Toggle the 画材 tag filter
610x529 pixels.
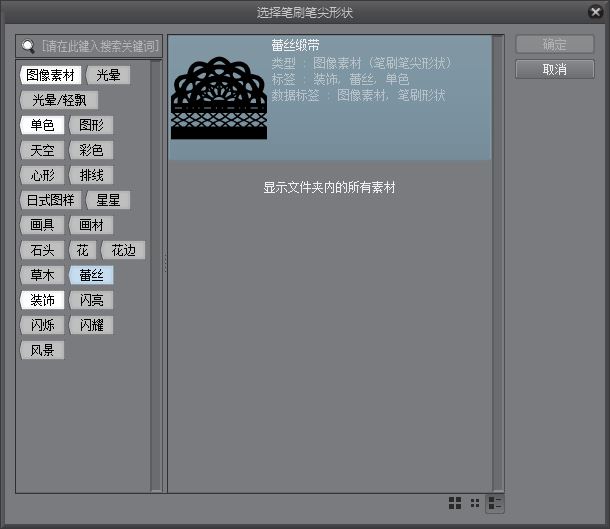click(91, 225)
